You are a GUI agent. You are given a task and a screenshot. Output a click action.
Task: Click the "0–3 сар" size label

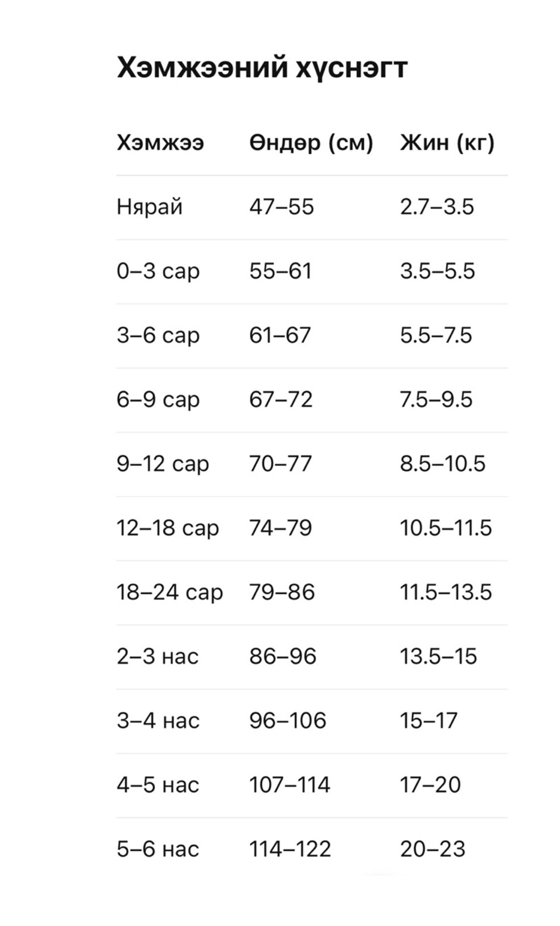point(158,271)
